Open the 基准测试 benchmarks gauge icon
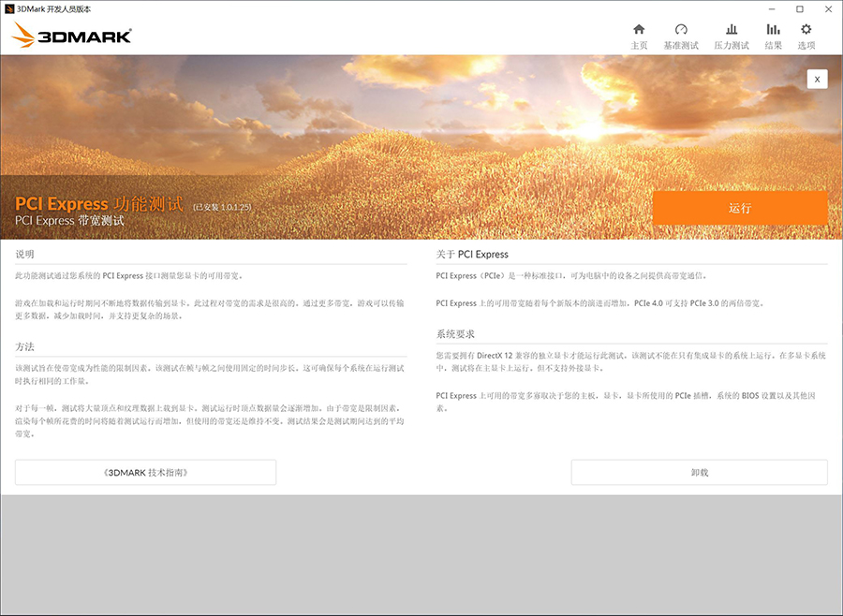 [681, 30]
